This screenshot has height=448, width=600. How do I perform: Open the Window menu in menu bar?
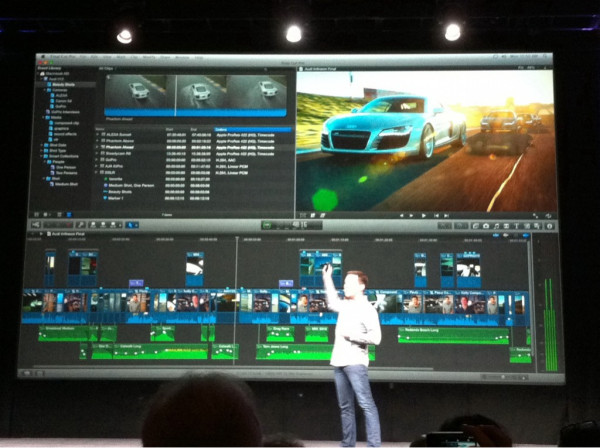182,57
